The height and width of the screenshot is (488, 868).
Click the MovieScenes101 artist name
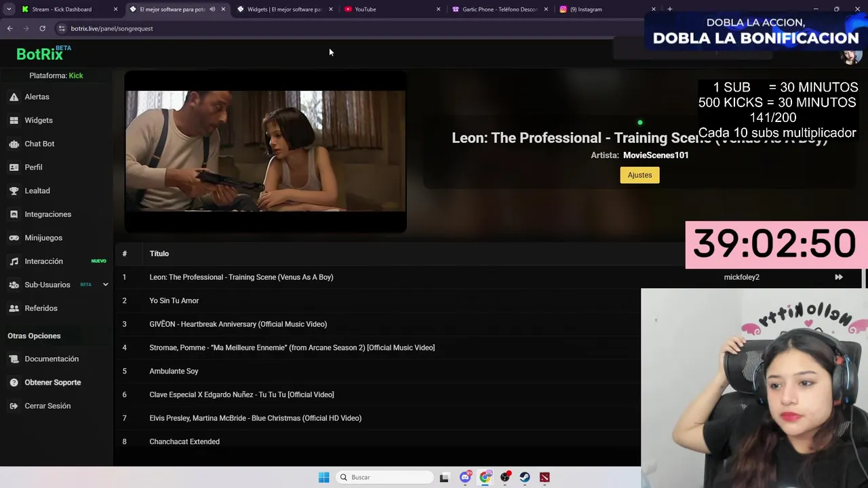point(656,155)
